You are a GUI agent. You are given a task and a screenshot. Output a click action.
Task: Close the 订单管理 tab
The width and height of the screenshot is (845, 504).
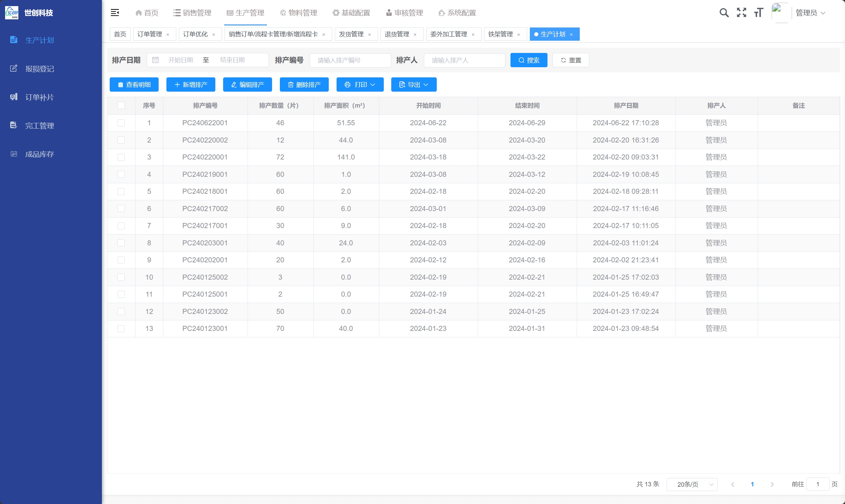pyautogui.click(x=168, y=34)
